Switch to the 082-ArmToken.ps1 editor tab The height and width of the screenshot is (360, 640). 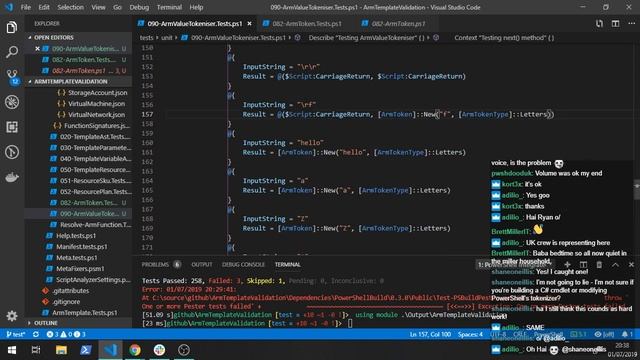click(x=398, y=24)
